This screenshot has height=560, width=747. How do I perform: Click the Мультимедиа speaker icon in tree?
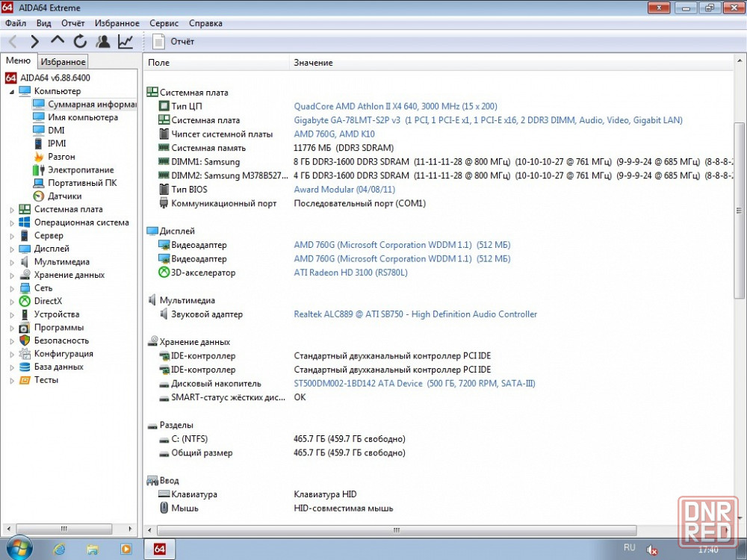25,262
